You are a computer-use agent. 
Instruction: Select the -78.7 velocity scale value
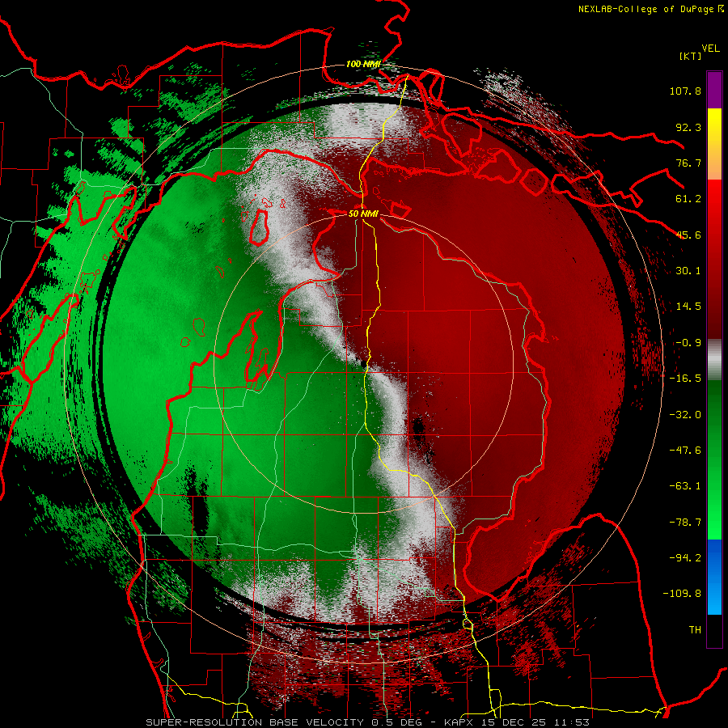coord(685,523)
